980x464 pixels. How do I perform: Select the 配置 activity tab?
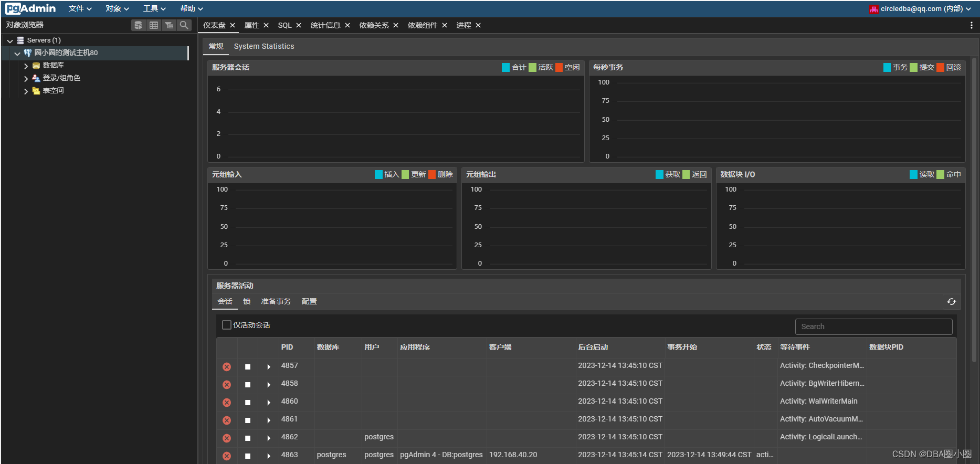tap(309, 301)
